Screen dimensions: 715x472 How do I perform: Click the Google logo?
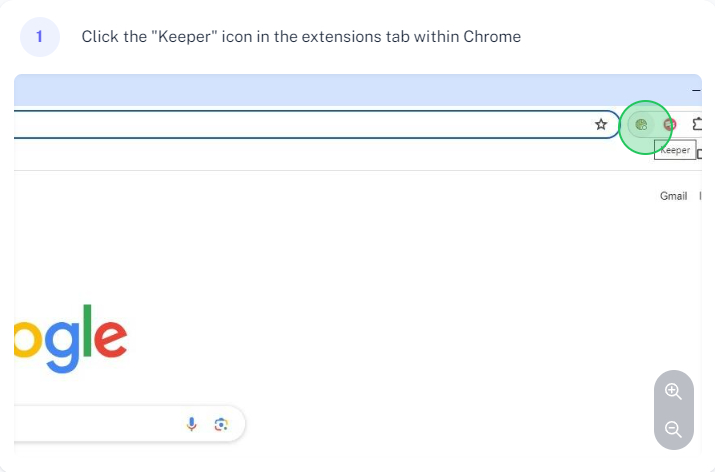tap(71, 338)
